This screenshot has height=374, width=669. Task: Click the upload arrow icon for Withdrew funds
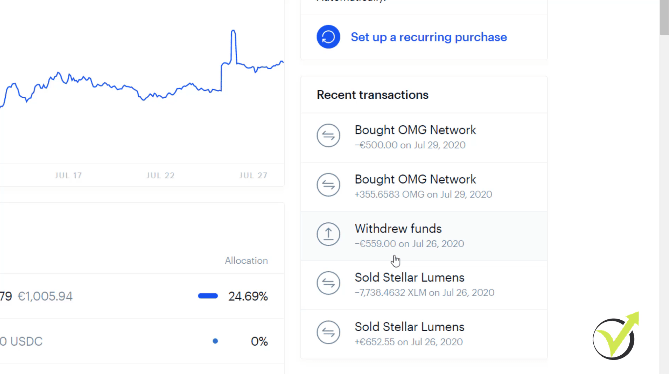tap(328, 234)
